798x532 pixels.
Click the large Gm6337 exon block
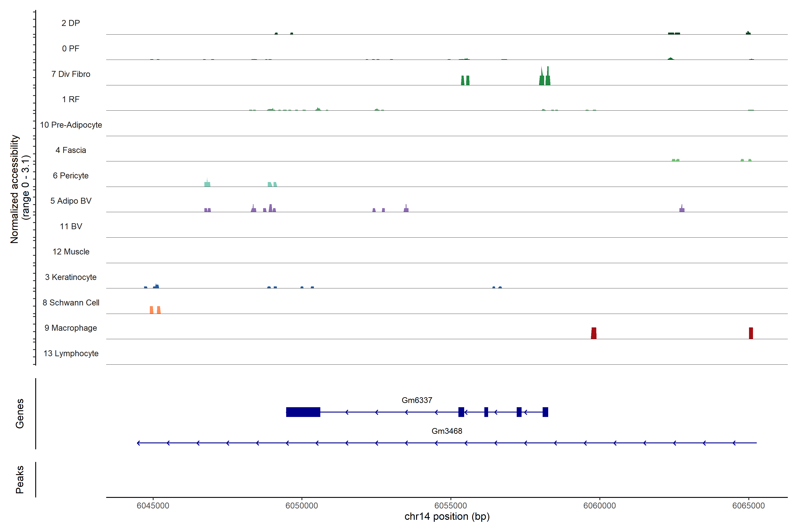point(303,412)
